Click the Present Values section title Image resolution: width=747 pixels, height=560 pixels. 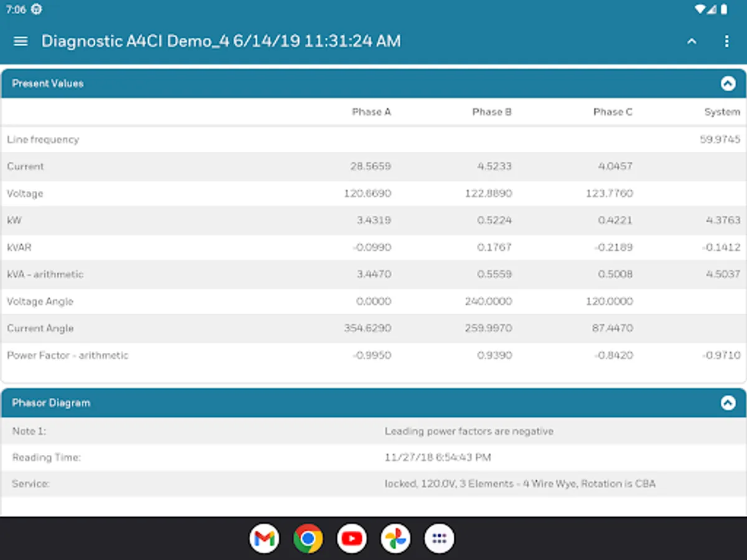pos(48,83)
